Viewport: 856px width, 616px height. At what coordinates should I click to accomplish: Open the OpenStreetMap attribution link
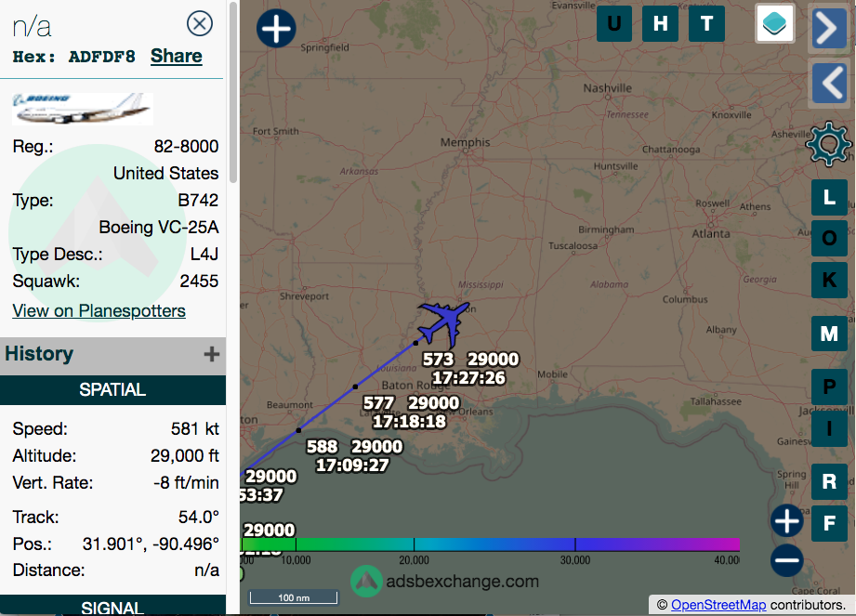click(718, 605)
